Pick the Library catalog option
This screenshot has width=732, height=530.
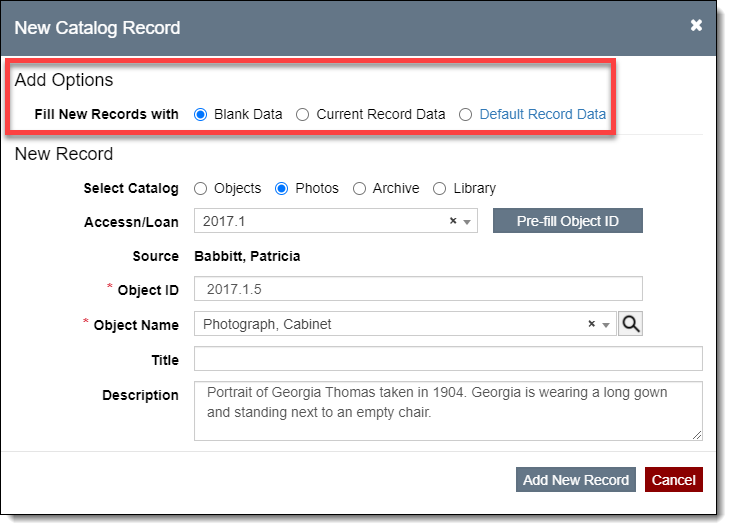(x=439, y=188)
